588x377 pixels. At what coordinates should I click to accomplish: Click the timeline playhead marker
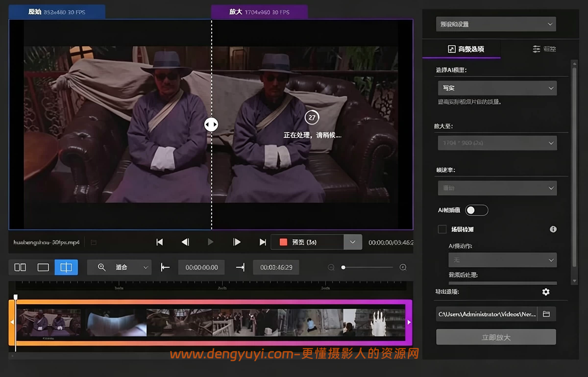pyautogui.click(x=16, y=297)
